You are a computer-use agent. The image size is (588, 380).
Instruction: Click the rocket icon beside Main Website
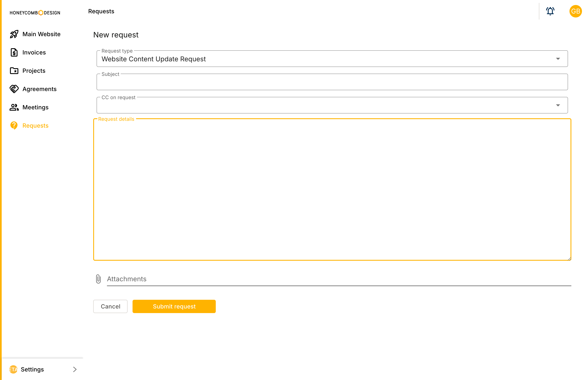pos(14,34)
